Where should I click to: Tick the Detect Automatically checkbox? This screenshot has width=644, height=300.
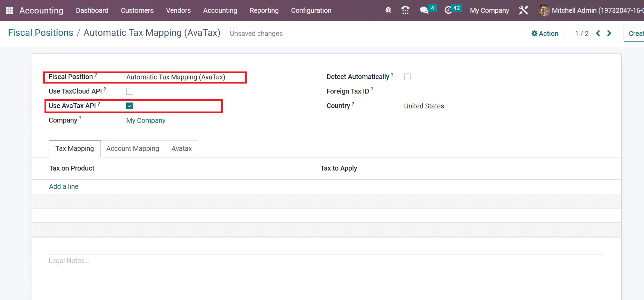pos(407,77)
